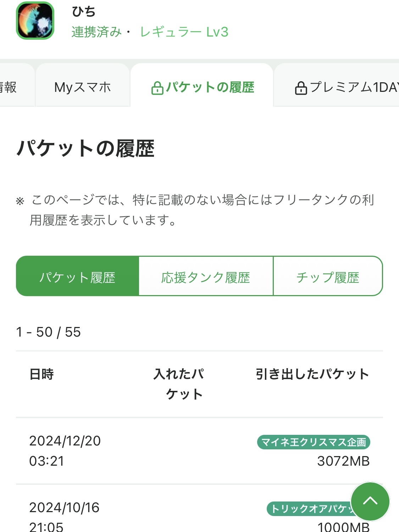Open the partially visible 情報 tab
399x532 pixels.
[x=9, y=87]
